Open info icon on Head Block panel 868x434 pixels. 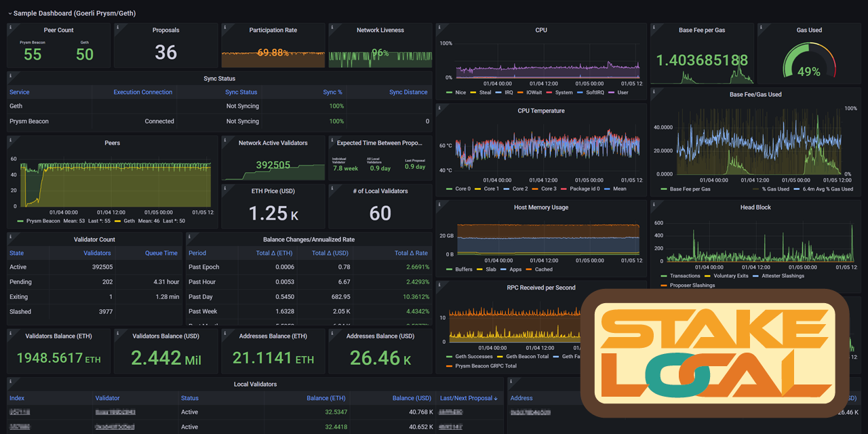click(655, 205)
